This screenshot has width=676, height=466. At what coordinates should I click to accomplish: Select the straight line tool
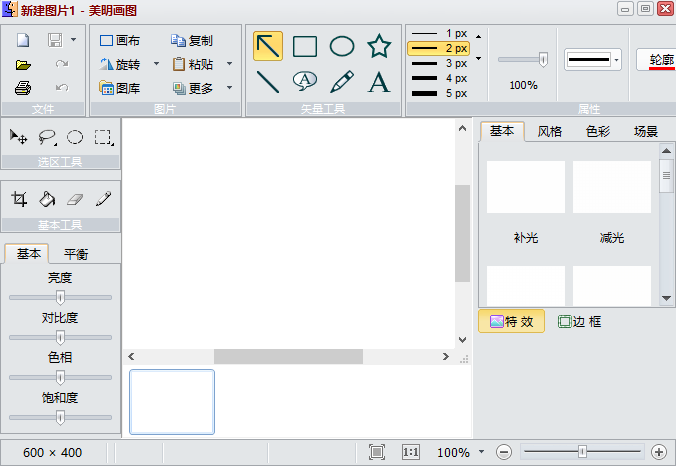coord(268,82)
